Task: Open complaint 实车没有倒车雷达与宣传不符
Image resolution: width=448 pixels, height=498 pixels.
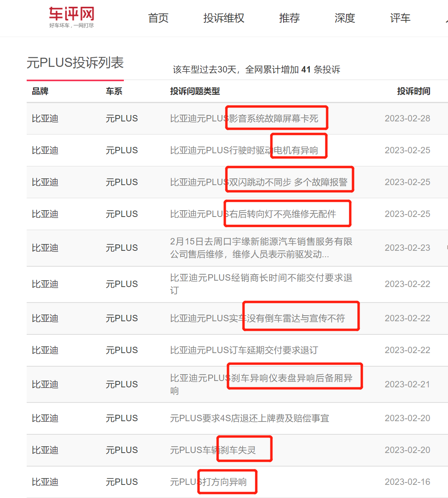Action: [x=258, y=318]
